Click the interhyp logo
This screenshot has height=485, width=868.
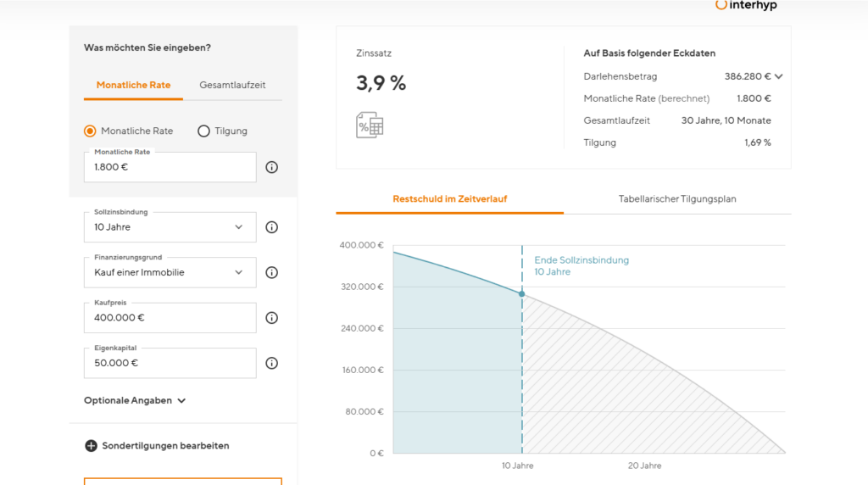coord(746,5)
